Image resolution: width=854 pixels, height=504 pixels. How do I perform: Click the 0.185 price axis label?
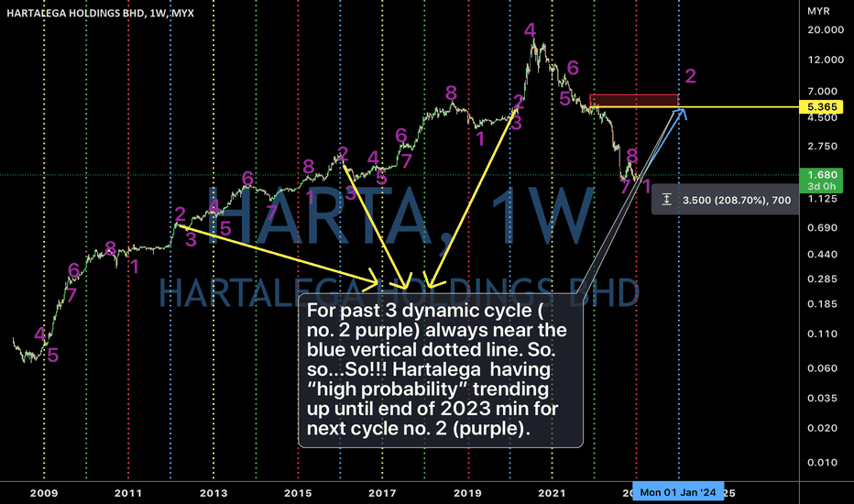coord(823,304)
